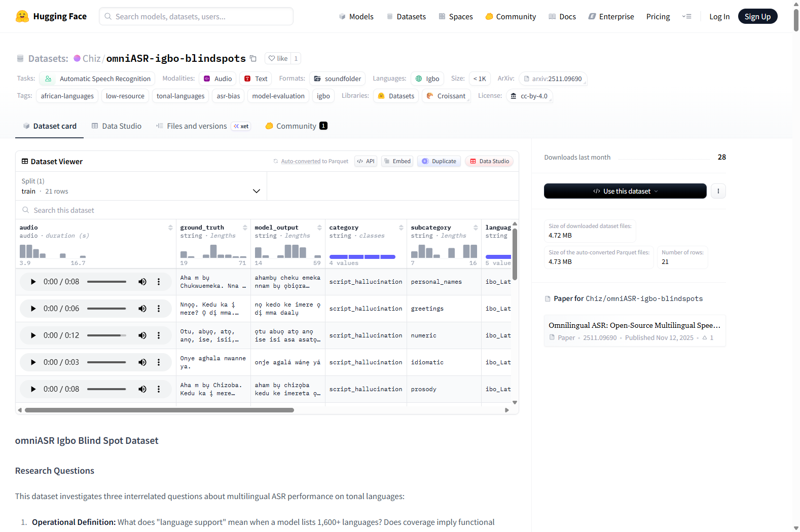Open the Data Studio tab
The height and width of the screenshot is (532, 800).
click(117, 126)
